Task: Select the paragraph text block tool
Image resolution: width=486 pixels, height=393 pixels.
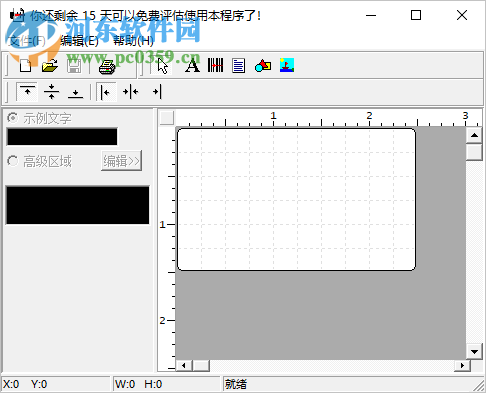Action: pyautogui.click(x=239, y=66)
